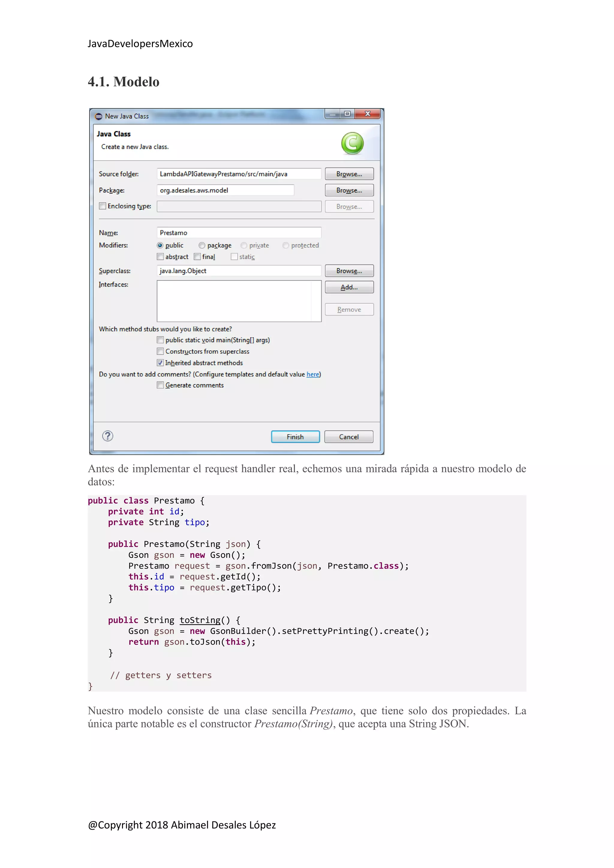Click the green Java Class icon

pyautogui.click(x=352, y=143)
